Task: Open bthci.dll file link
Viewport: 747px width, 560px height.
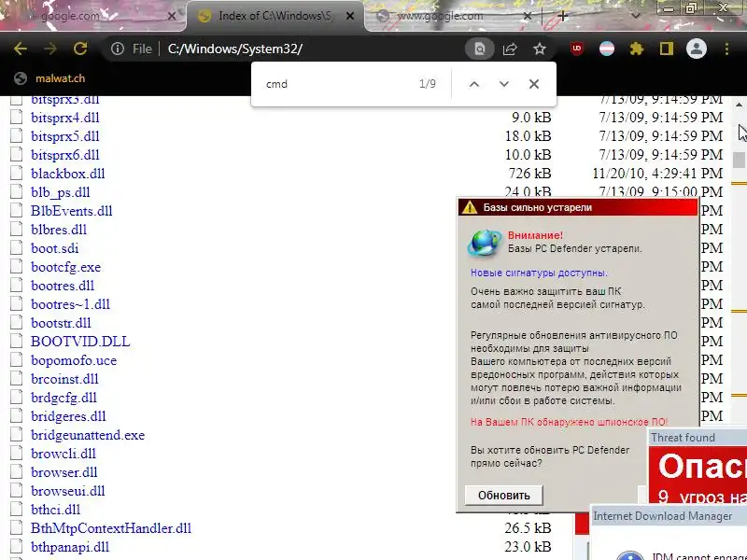Action: [56, 510]
